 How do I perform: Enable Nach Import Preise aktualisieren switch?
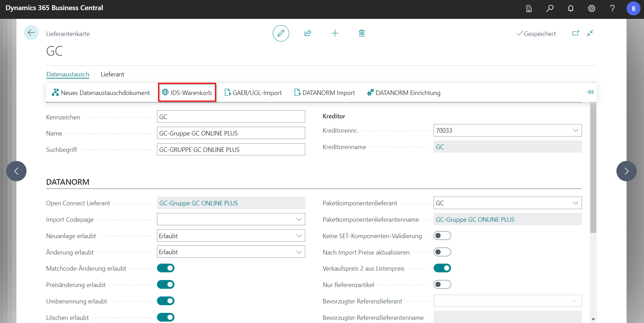pyautogui.click(x=442, y=252)
